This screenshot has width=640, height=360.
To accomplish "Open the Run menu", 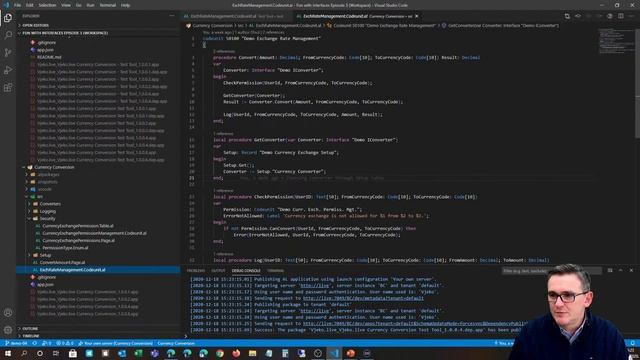I will pyautogui.click(x=91, y=5).
